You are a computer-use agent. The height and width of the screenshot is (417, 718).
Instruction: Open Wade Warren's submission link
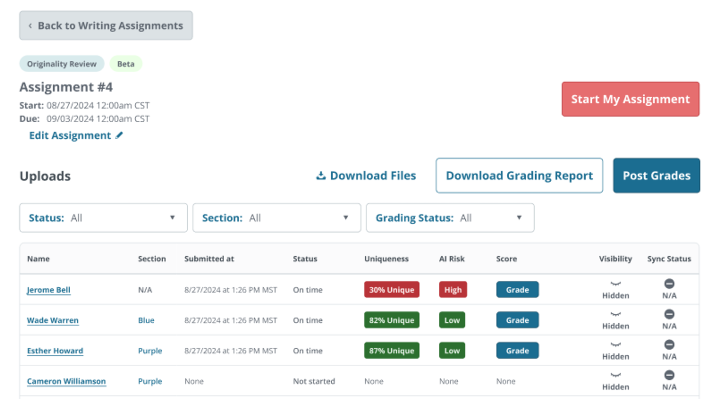[x=53, y=320]
